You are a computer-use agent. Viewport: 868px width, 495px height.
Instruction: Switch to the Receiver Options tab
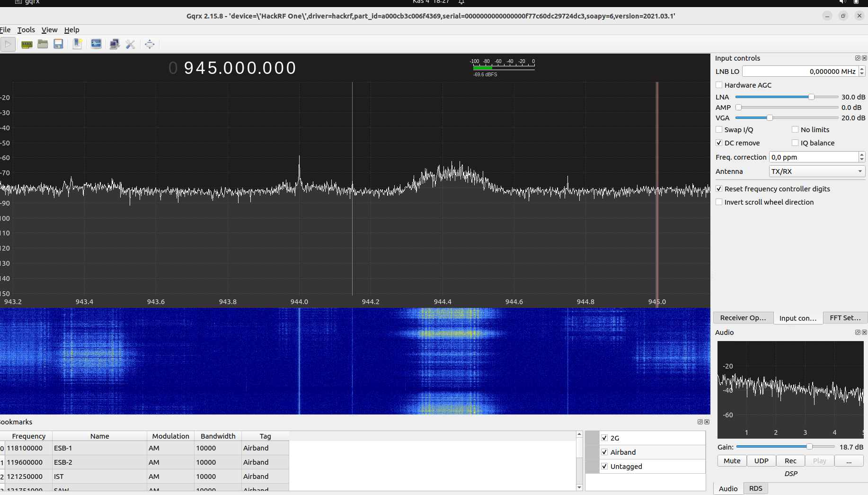(x=743, y=318)
